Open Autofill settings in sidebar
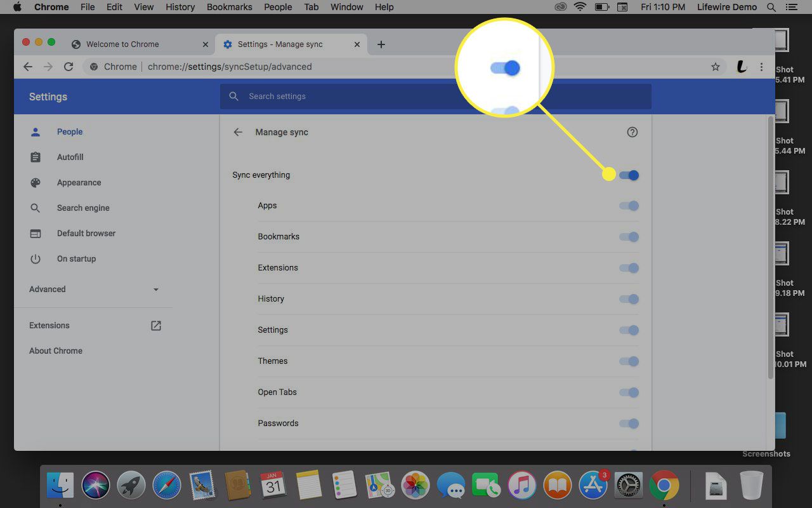Screen dimensions: 812x508 (70, 157)
